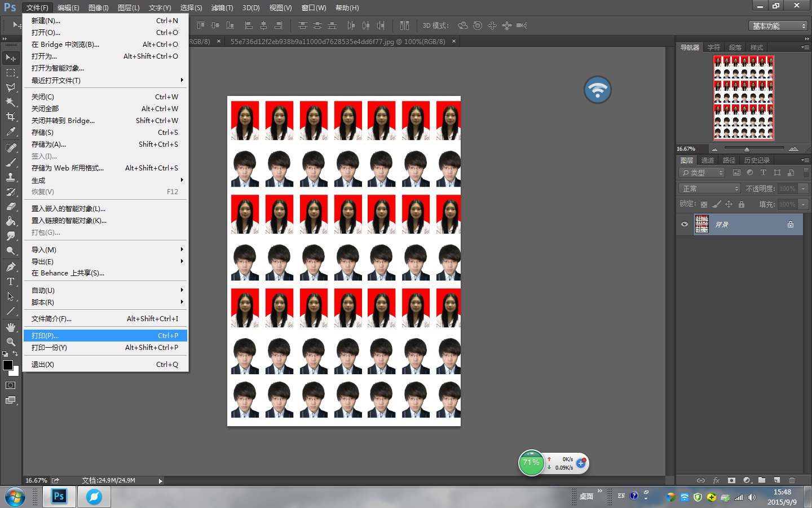Toggle lock transparent pixels
The height and width of the screenshot is (508, 812).
coord(704,204)
